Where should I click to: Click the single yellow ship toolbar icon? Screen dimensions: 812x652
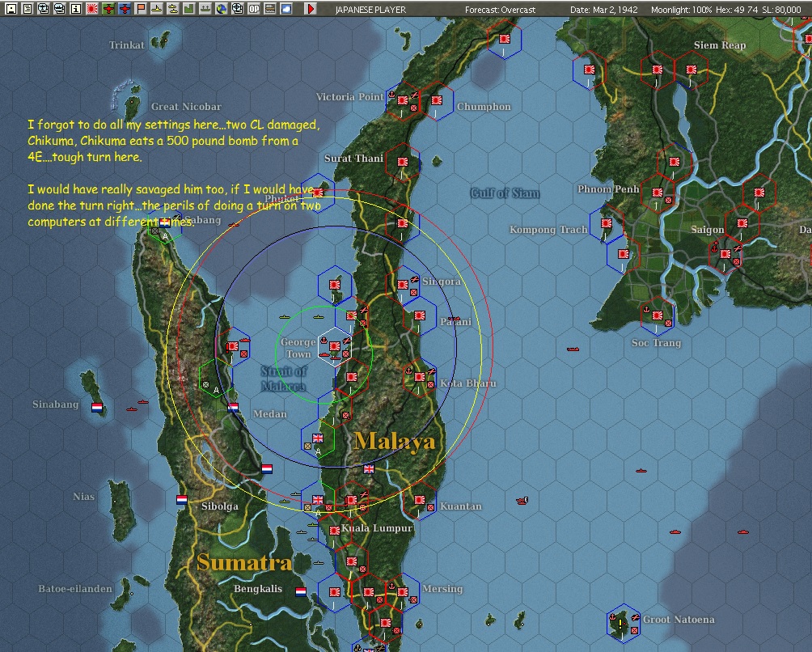[156, 8]
